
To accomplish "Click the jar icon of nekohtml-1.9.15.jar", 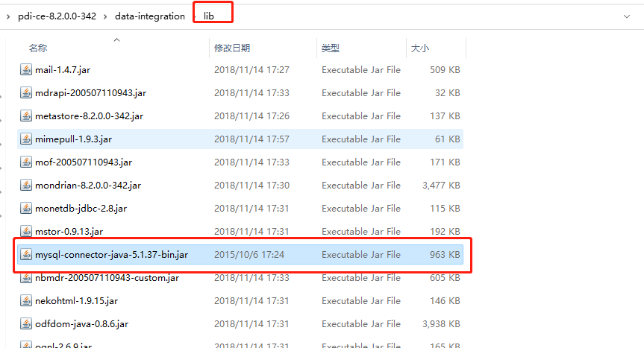I will point(26,300).
